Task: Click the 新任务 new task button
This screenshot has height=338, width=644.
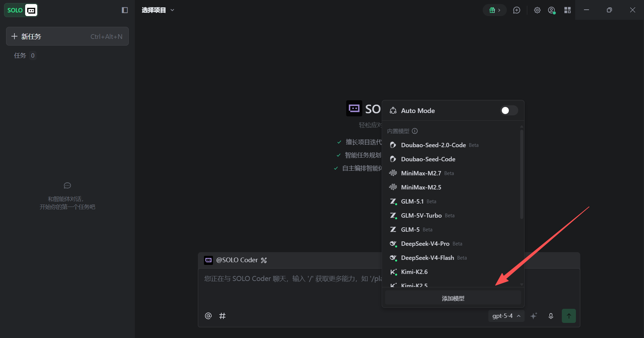Action: tap(67, 36)
